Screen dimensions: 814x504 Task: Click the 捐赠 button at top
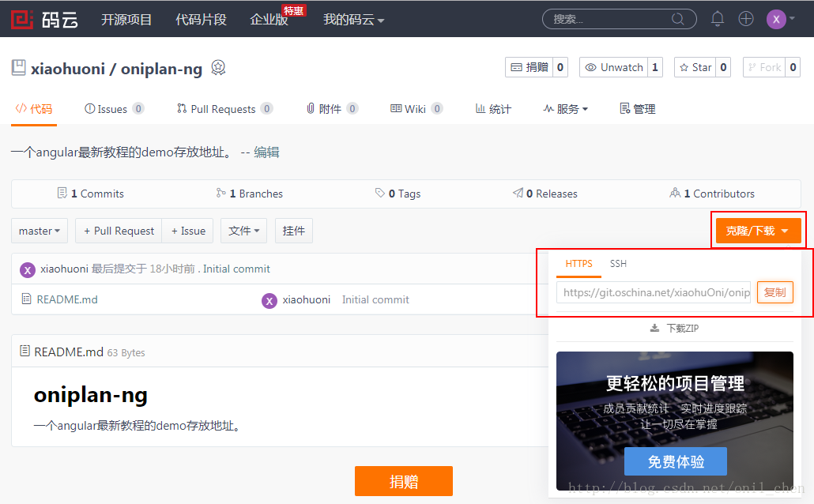click(x=529, y=67)
